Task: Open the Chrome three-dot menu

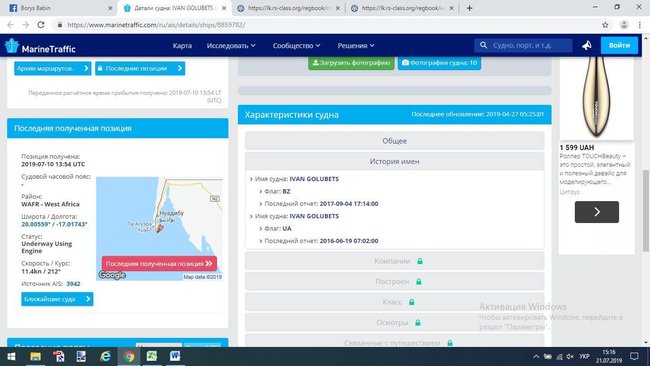Action: [640, 25]
